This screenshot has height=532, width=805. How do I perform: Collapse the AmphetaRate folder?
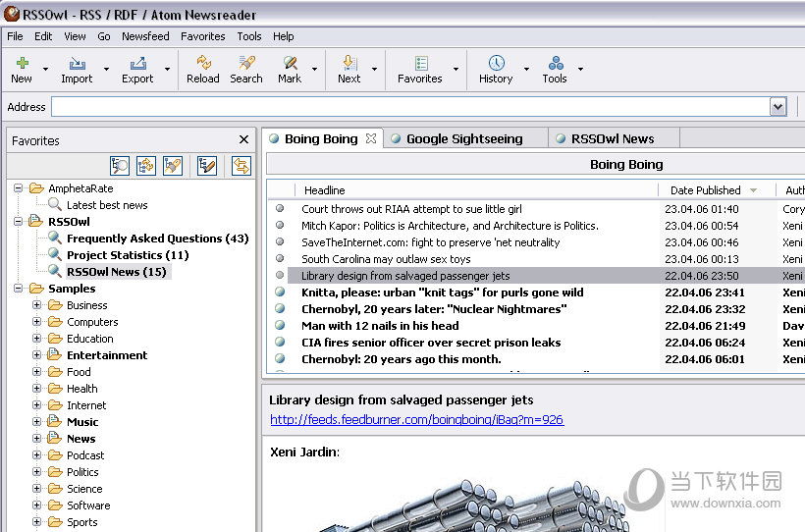[x=18, y=187]
